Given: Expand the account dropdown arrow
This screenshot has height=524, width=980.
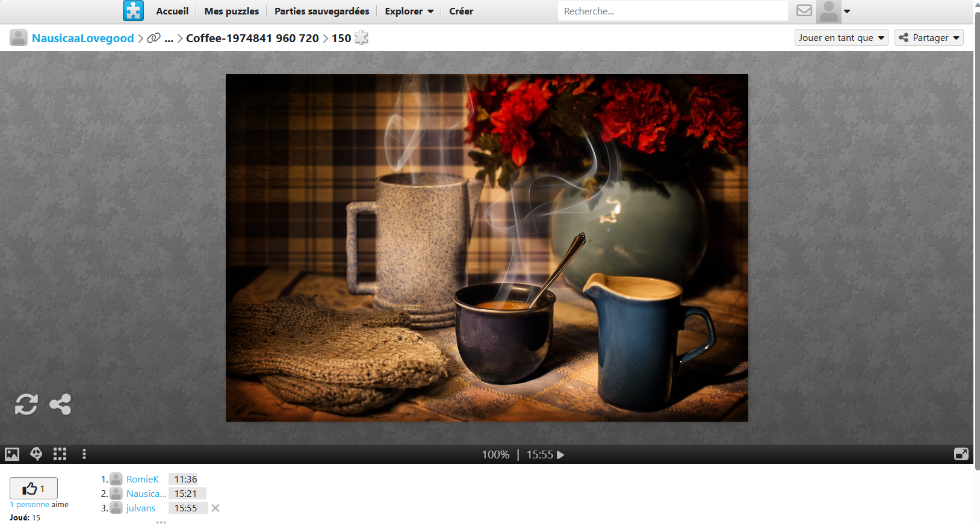Looking at the screenshot, I should tap(847, 11).
